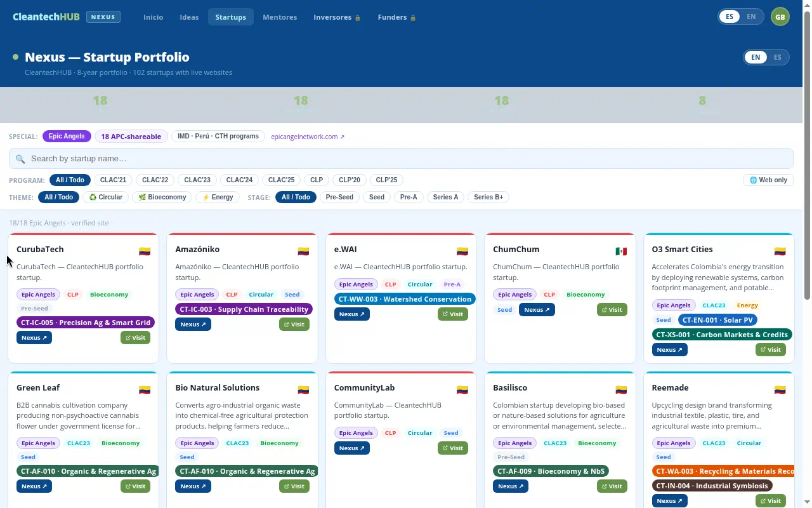Open Visit link on e.WAI card
Viewport: 812px width, 508px height.
coord(453,314)
